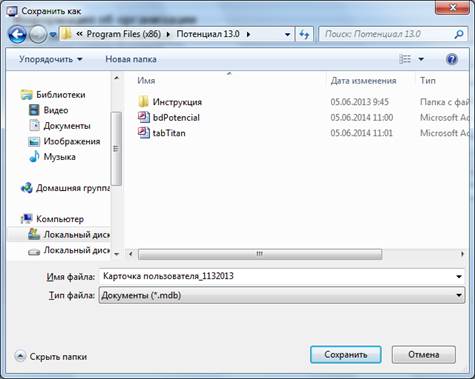Click the folder icon in the address bar

click(x=66, y=34)
